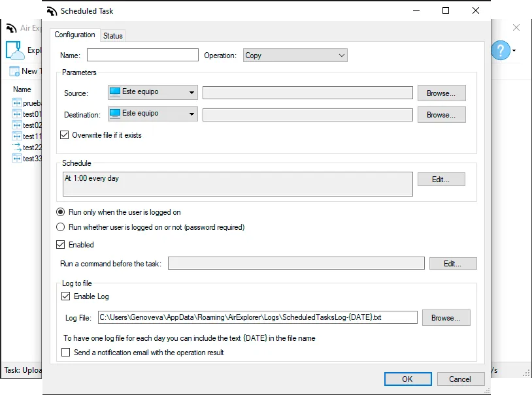Select the test33 task icon
The image size is (532, 395).
coord(16,159)
